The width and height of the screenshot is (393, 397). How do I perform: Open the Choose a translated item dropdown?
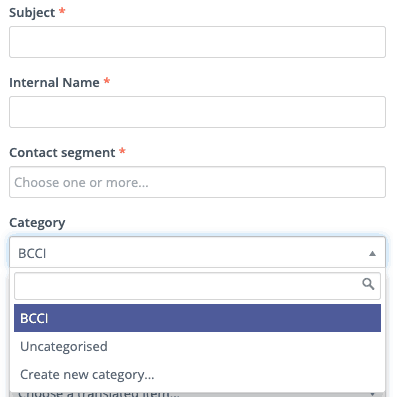coord(197,394)
